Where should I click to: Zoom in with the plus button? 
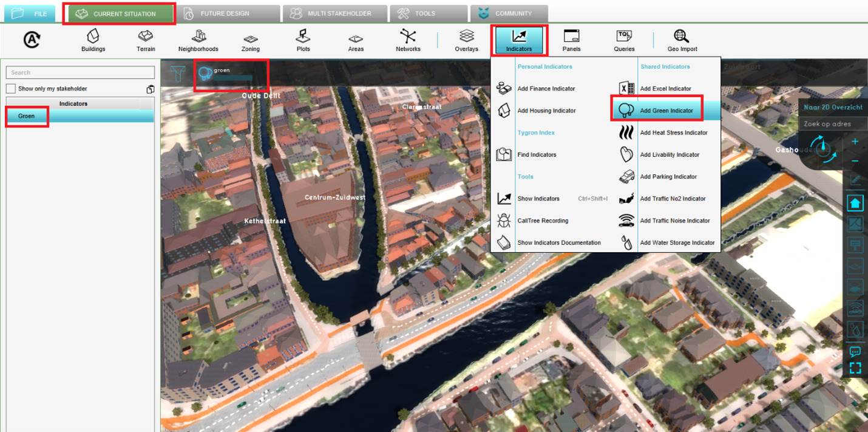855,142
